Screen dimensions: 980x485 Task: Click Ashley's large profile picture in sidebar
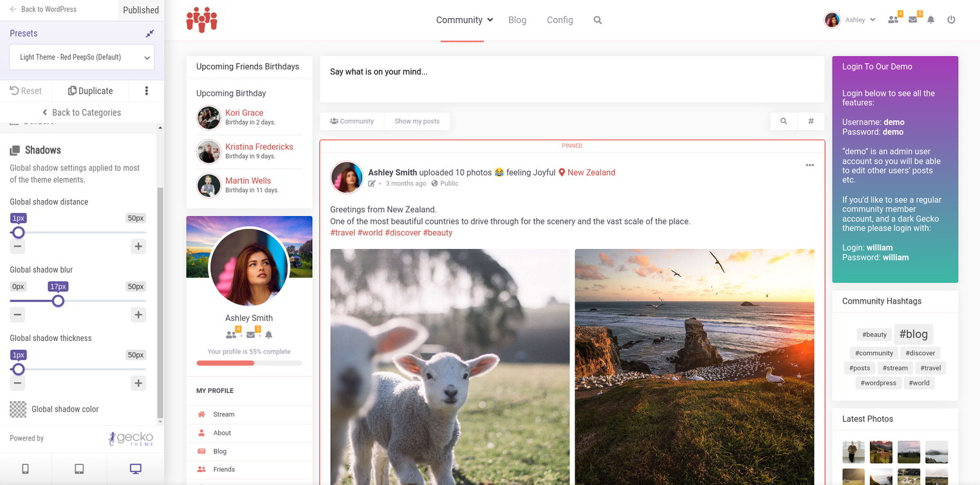point(249,266)
